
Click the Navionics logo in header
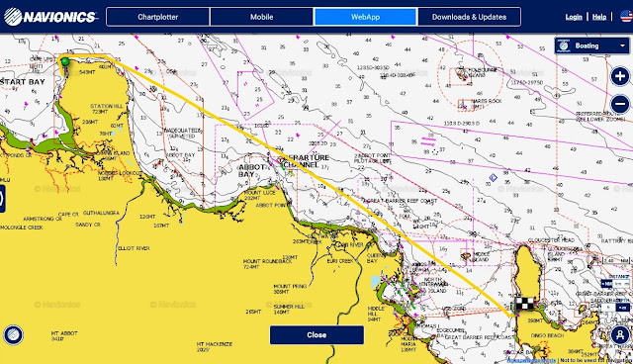(50, 17)
